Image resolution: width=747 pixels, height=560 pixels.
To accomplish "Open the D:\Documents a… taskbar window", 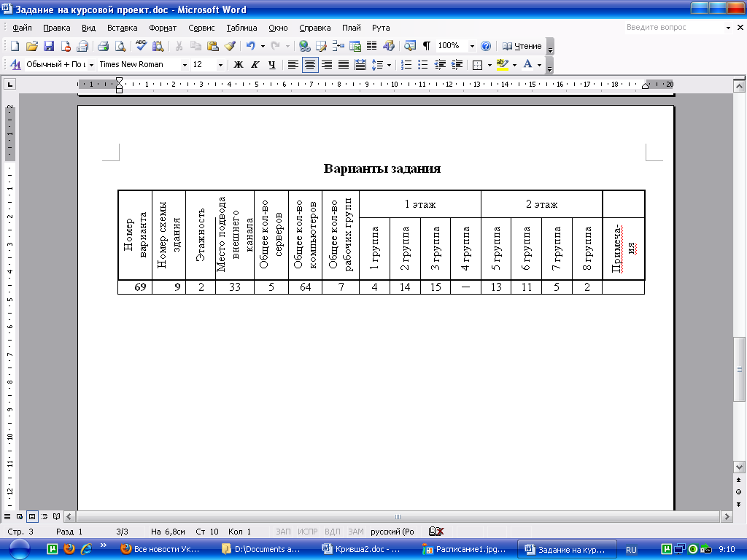I will [262, 549].
